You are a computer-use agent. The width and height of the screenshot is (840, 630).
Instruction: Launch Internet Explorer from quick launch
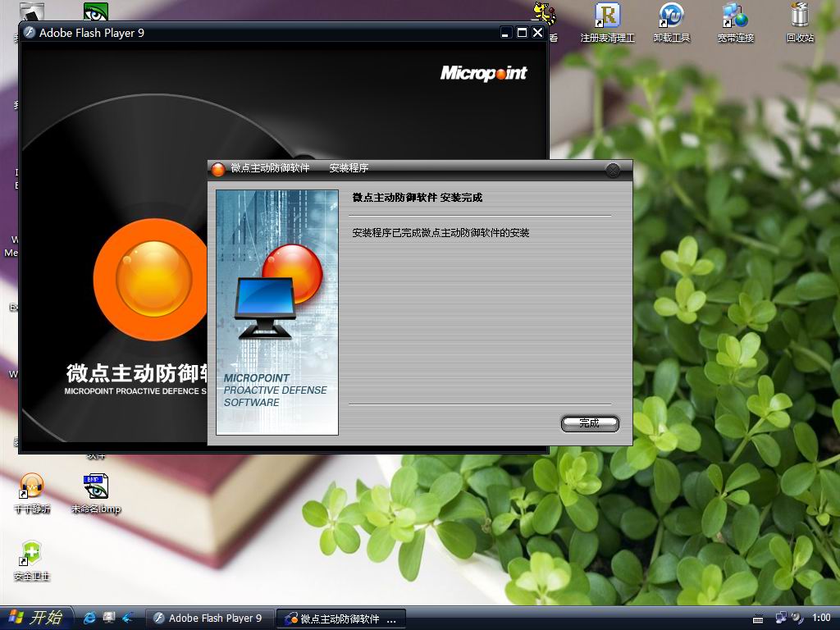[89, 618]
